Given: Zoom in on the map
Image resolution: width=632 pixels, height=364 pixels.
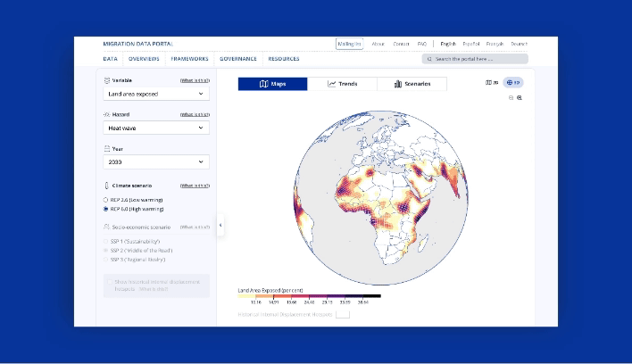Looking at the screenshot, I should [x=520, y=98].
